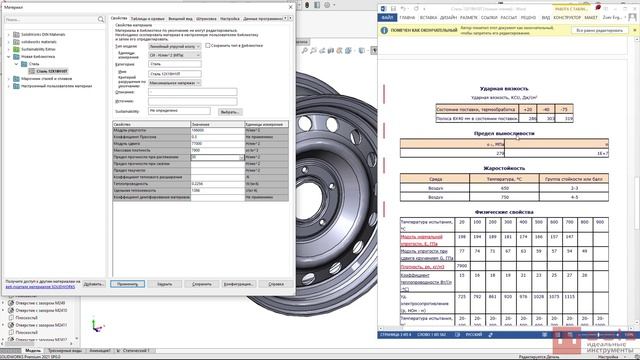Click the Zoom to Fit view icon
This screenshot has width=640, height=360.
coord(304,51)
